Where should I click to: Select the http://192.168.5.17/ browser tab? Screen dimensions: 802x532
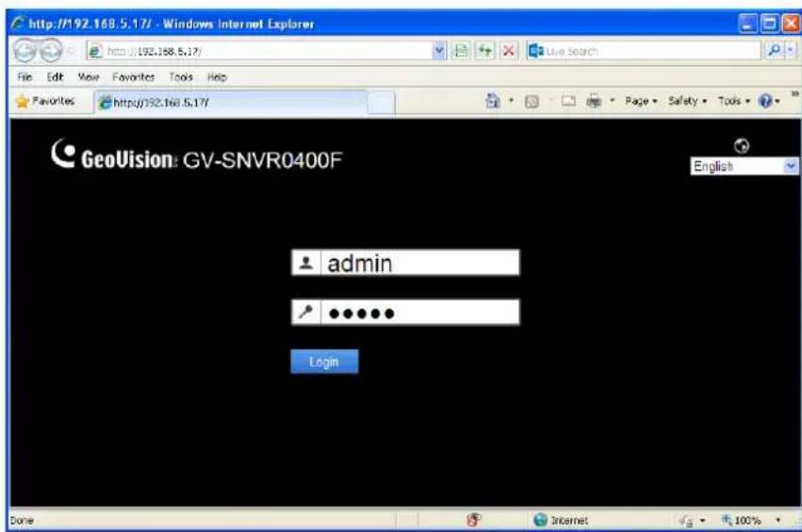click(231, 103)
